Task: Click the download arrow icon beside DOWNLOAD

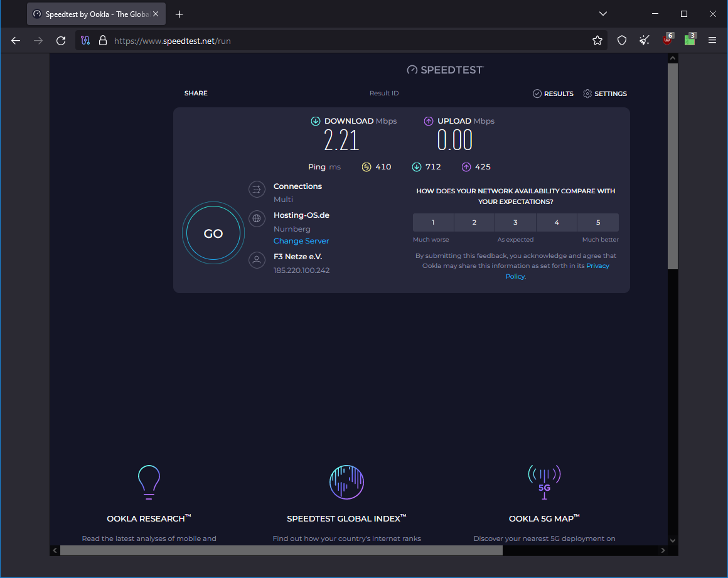Action: coord(316,121)
